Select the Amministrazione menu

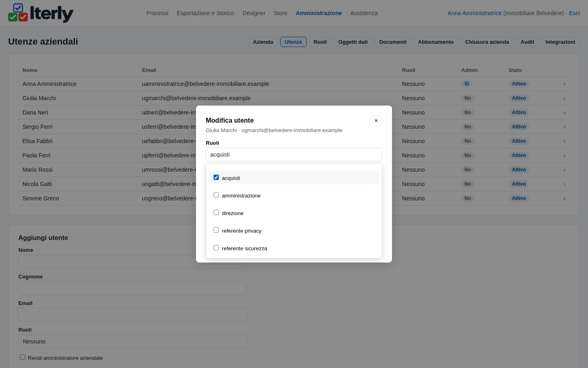(319, 13)
